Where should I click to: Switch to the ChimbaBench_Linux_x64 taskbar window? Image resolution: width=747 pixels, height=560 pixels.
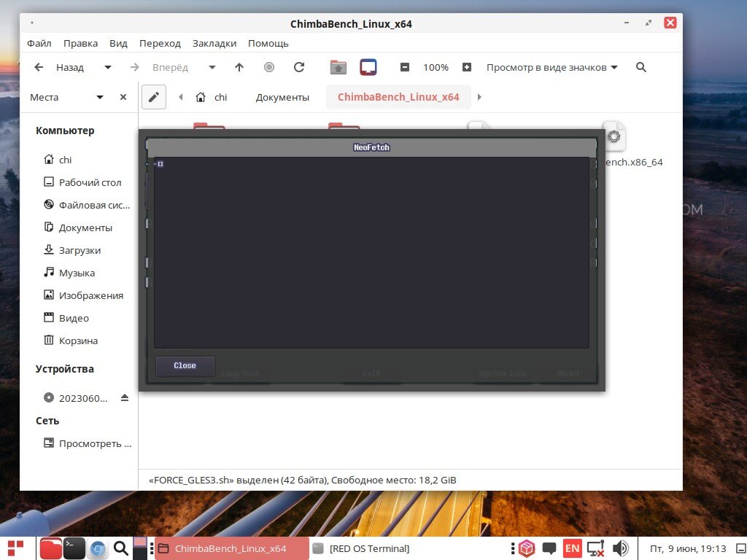[x=233, y=548]
